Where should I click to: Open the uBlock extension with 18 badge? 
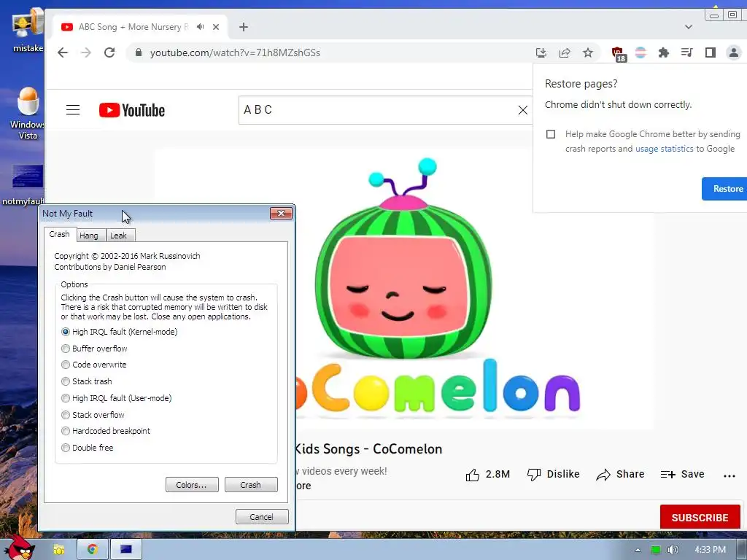pyautogui.click(x=618, y=53)
